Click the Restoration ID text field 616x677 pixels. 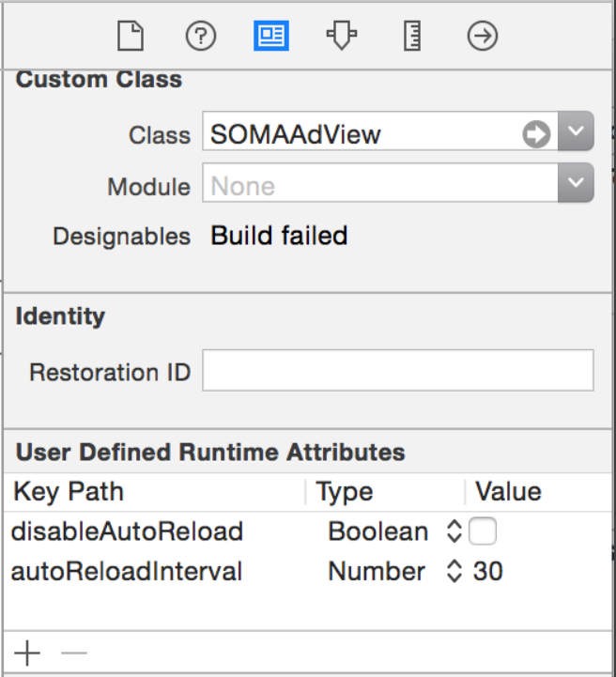tap(398, 371)
